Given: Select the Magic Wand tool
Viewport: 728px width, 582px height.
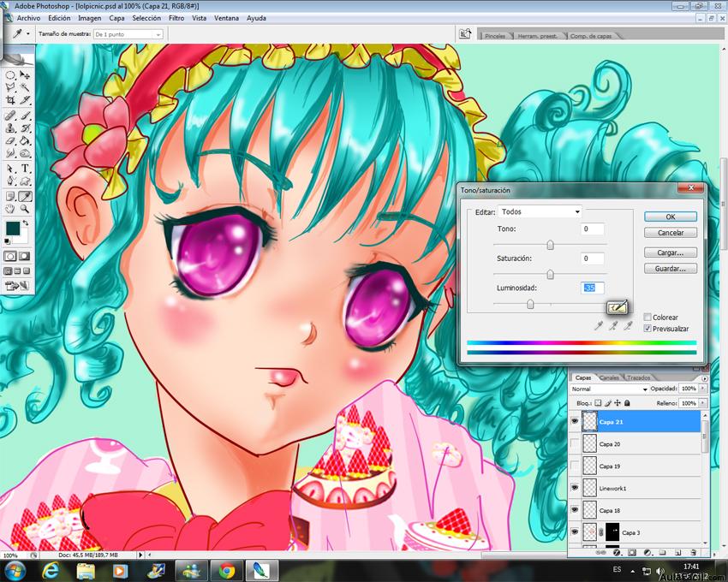Looking at the screenshot, I should coord(25,87).
